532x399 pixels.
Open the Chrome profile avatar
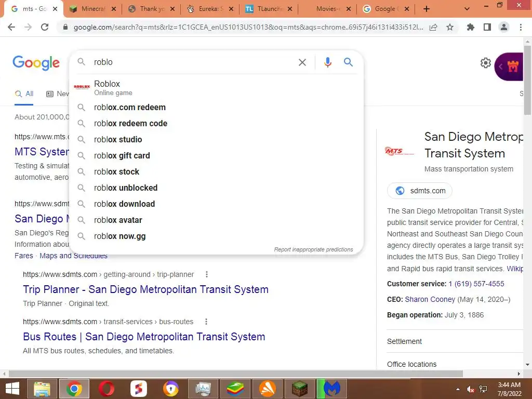tap(504, 27)
